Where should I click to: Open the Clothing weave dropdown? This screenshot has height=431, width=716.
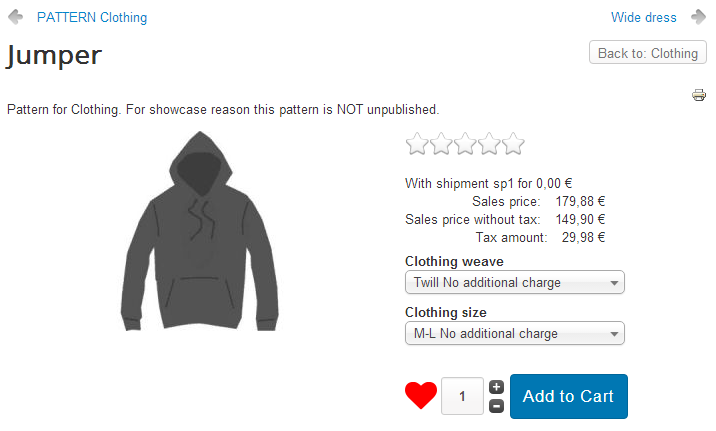(514, 283)
